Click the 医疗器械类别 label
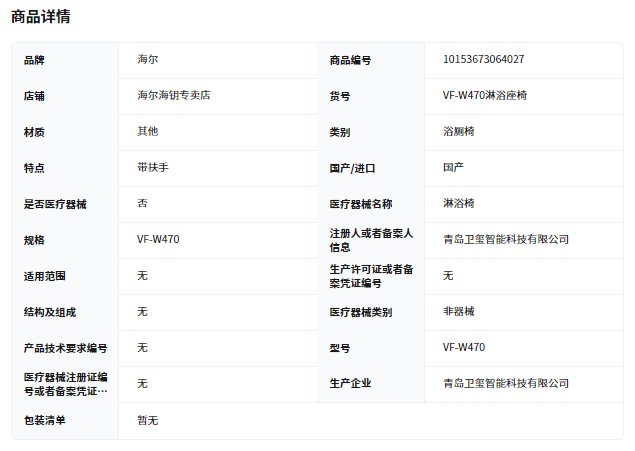Image resolution: width=635 pixels, height=451 pixels. pos(361,313)
